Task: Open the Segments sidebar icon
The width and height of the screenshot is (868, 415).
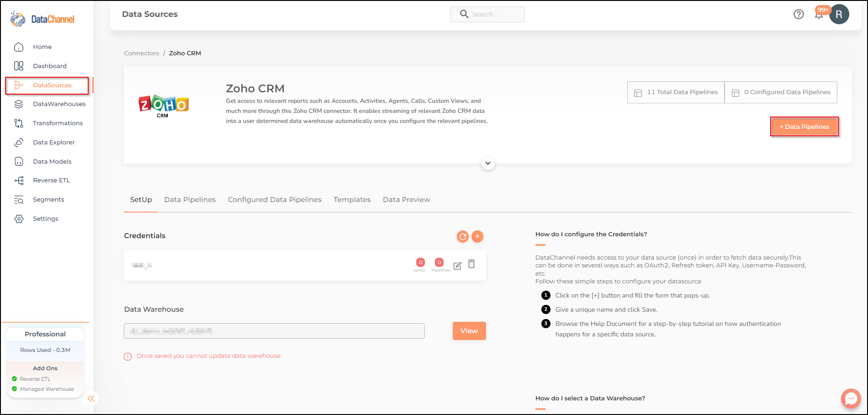Action: coord(19,200)
